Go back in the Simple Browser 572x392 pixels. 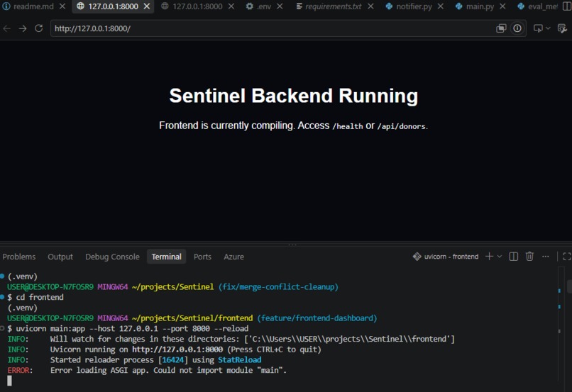[x=7, y=28]
